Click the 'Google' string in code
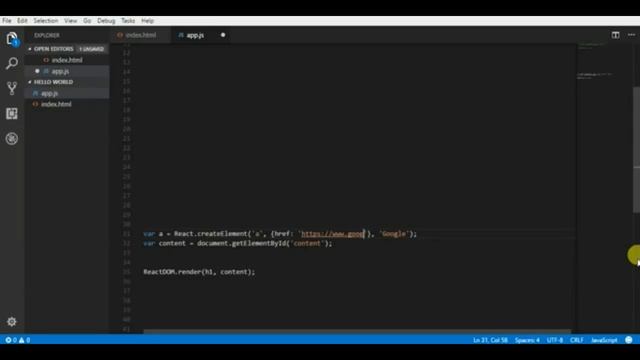Viewport: 640px width, 360px height. [x=394, y=234]
